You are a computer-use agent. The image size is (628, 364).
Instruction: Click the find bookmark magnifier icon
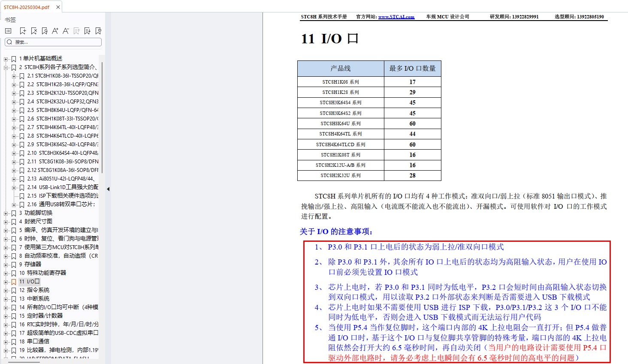point(45,31)
